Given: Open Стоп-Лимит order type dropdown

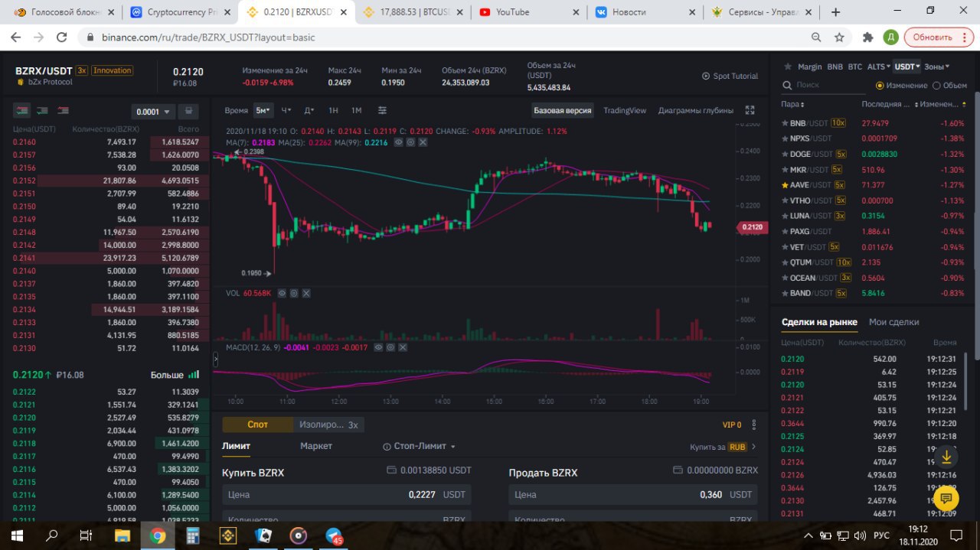Looking at the screenshot, I should tap(420, 446).
